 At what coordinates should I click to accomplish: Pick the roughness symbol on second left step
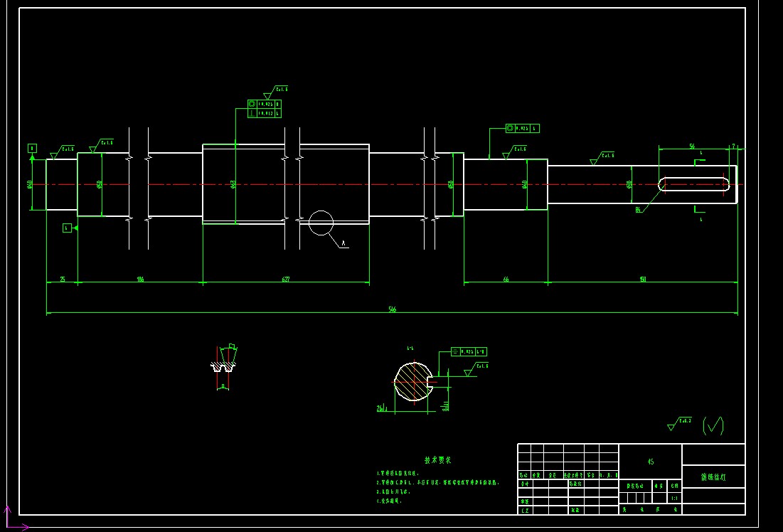point(101,146)
